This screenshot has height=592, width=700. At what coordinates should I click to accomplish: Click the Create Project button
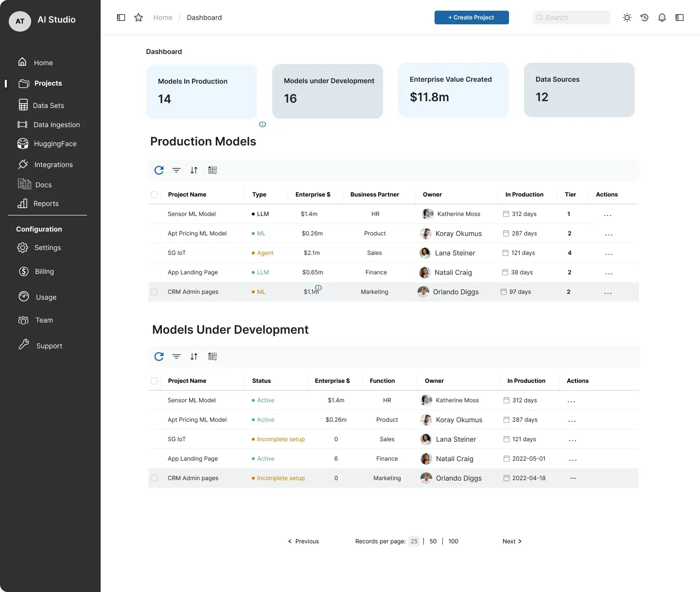tap(472, 18)
